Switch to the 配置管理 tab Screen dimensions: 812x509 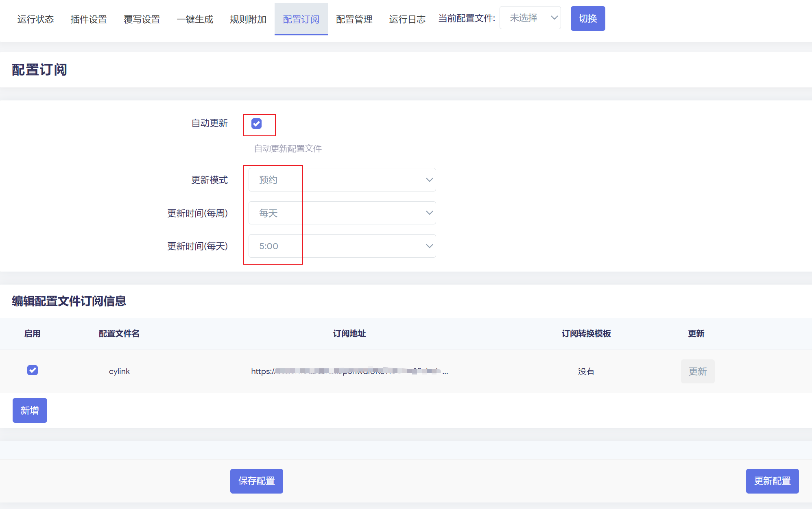[354, 19]
